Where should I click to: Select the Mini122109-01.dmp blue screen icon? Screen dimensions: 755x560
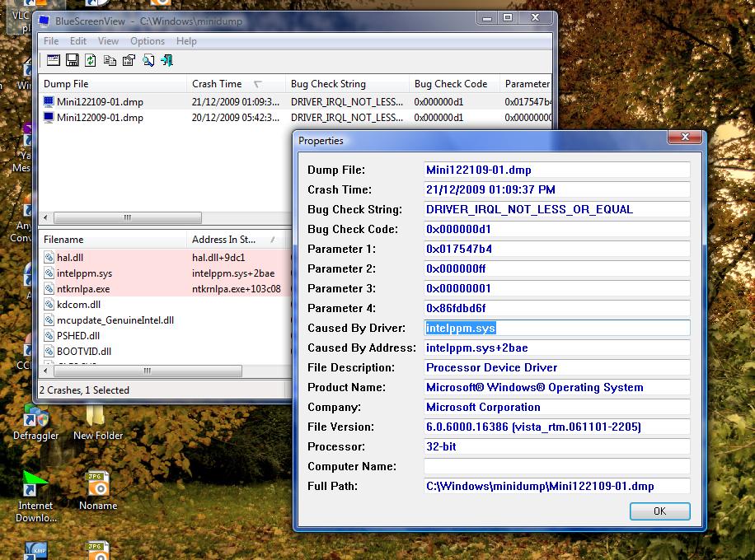(x=49, y=101)
